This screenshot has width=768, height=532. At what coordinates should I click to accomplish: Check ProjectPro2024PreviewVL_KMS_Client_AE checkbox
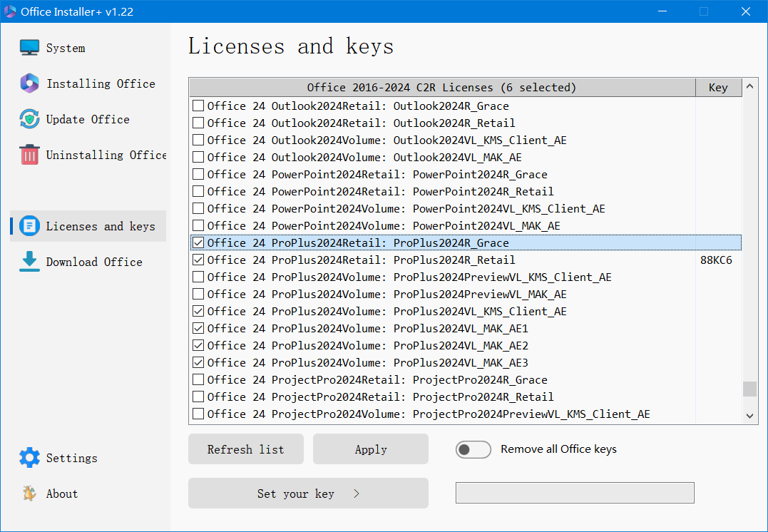coord(198,414)
